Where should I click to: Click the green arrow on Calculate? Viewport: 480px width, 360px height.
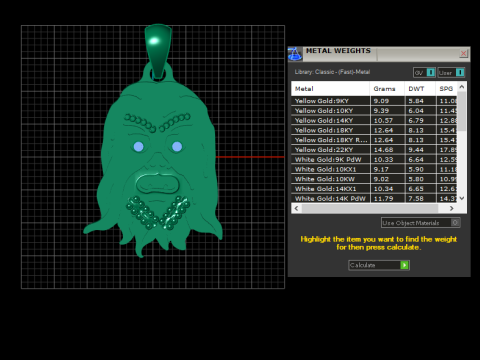[x=404, y=265]
